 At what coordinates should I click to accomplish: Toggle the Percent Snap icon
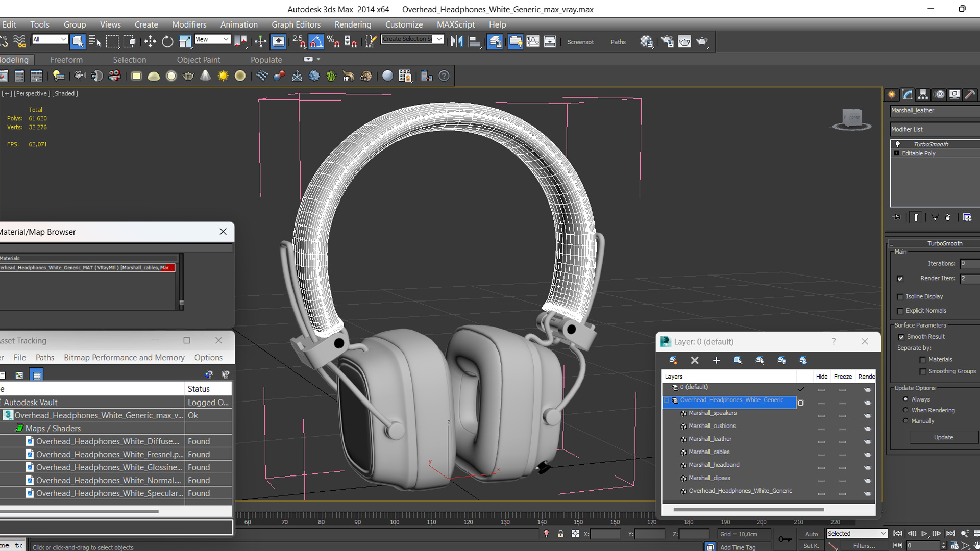click(x=333, y=41)
